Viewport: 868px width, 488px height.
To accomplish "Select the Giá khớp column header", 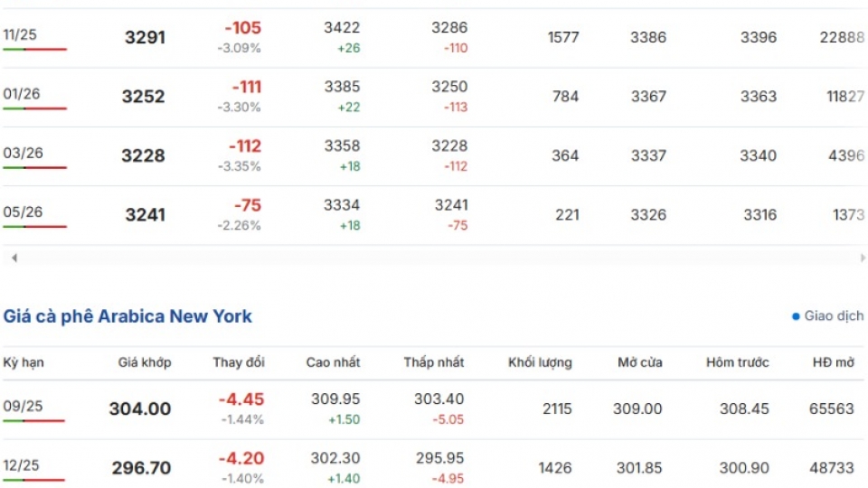I will tap(145, 362).
